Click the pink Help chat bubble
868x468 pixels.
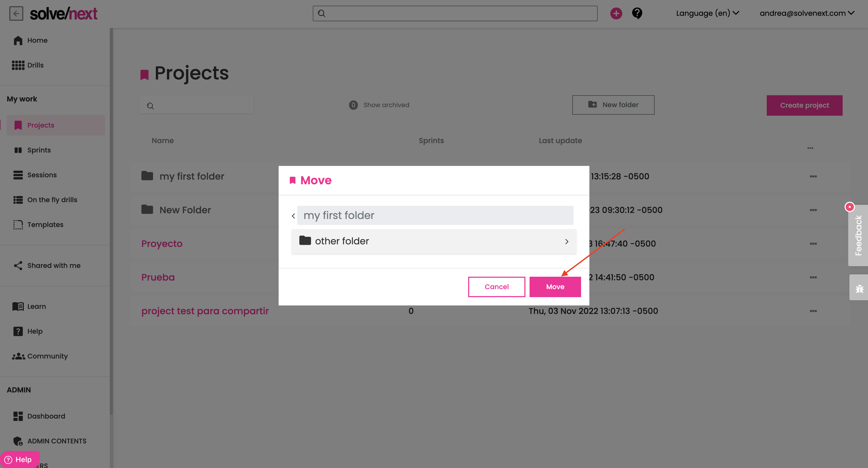19,459
